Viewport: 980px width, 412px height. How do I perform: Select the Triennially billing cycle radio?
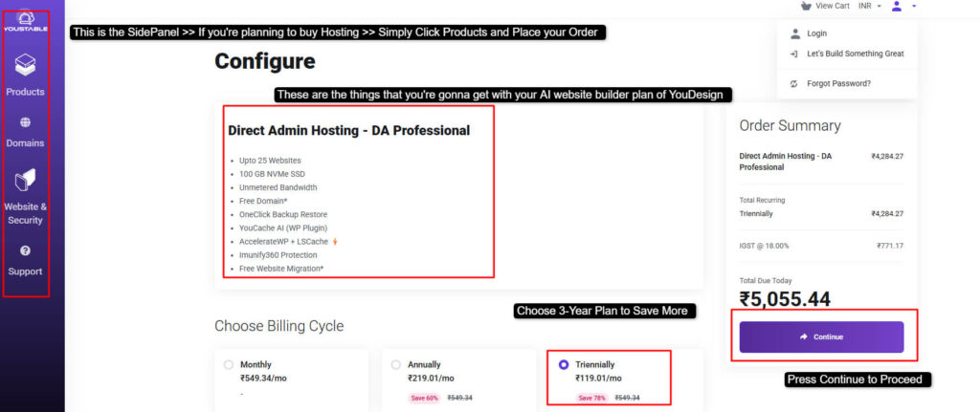pyautogui.click(x=564, y=364)
